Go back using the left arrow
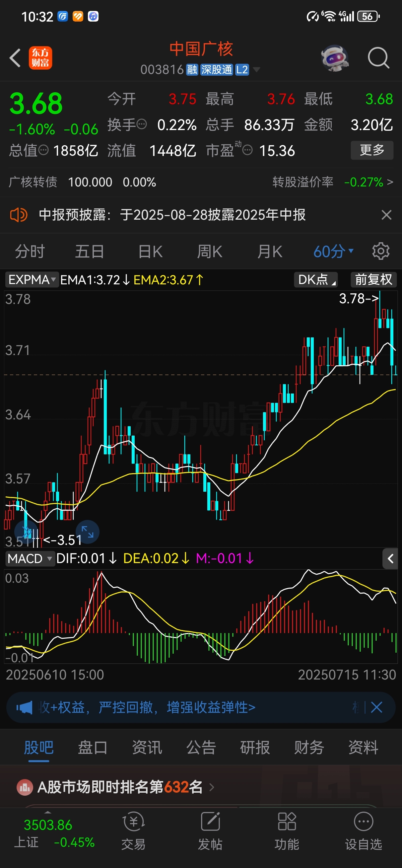This screenshot has width=402, height=868. (x=15, y=58)
